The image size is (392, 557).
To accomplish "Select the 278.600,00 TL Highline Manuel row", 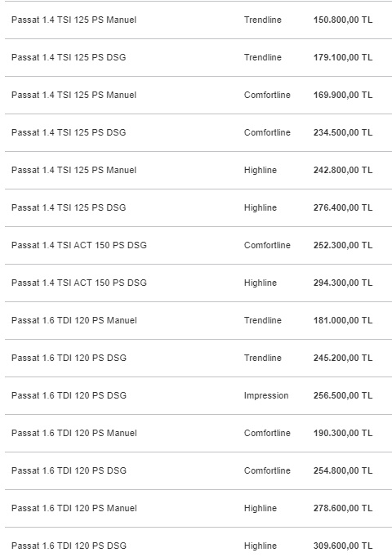I will click(x=198, y=508).
